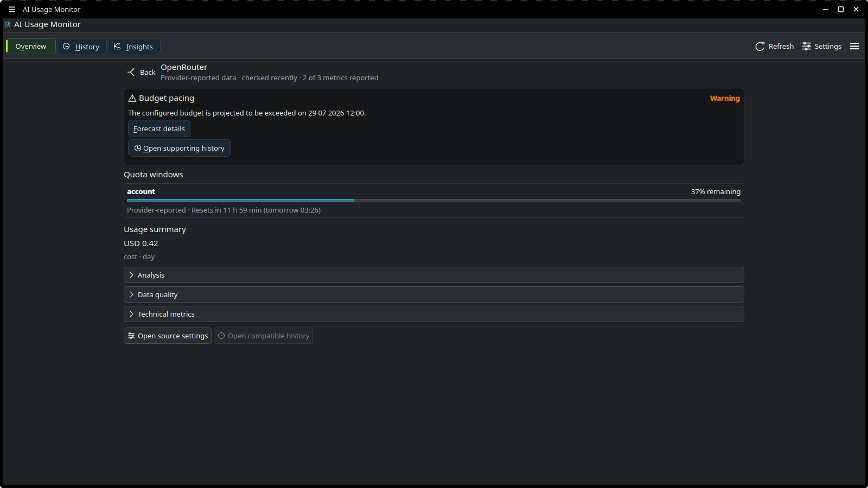The image size is (868, 488).
Task: Click Open supporting history button
Action: point(180,149)
